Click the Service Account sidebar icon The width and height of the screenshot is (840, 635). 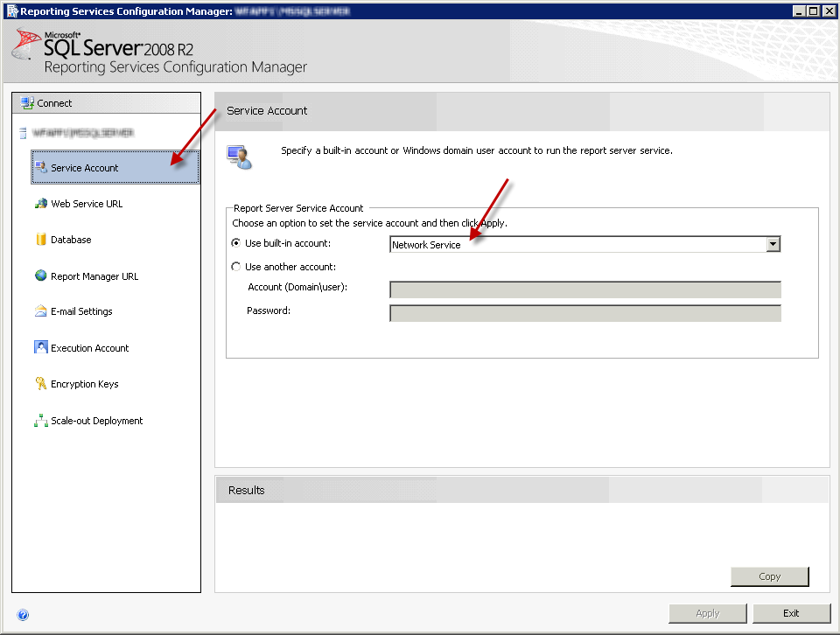coord(41,168)
